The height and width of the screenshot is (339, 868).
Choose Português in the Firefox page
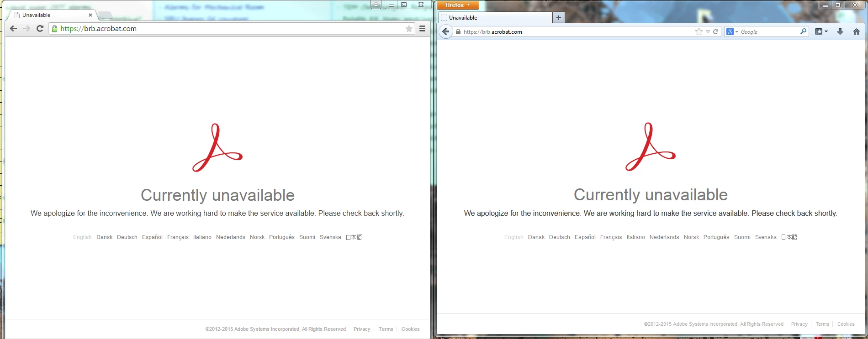coord(716,237)
